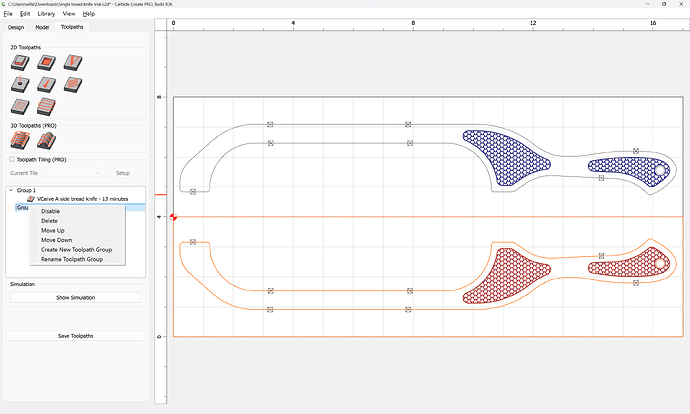Select the Drill toolpath icon
The image size is (690, 414).
coord(19,84)
